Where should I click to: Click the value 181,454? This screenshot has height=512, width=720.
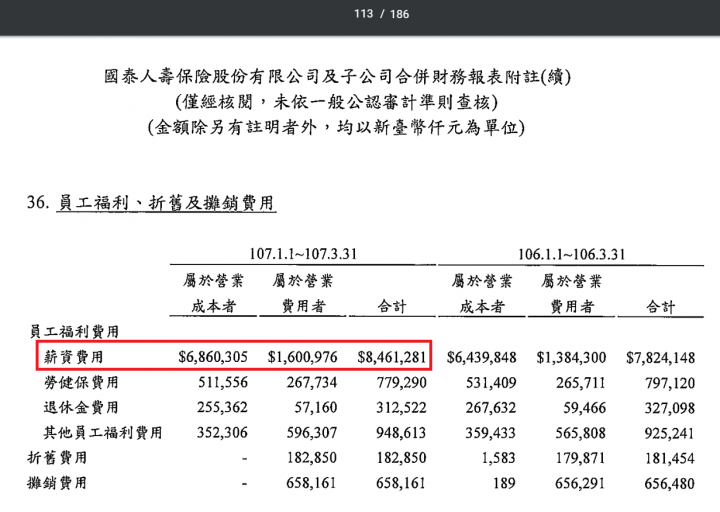[x=670, y=458]
